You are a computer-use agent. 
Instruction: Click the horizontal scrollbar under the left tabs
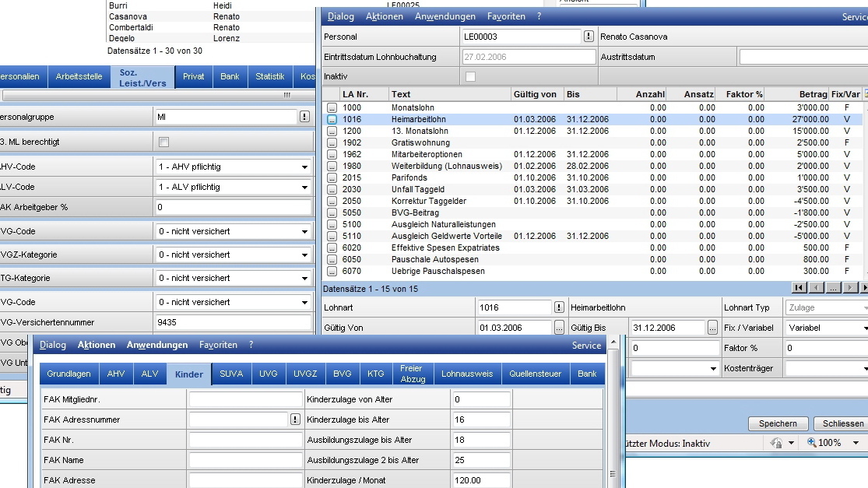click(x=157, y=95)
